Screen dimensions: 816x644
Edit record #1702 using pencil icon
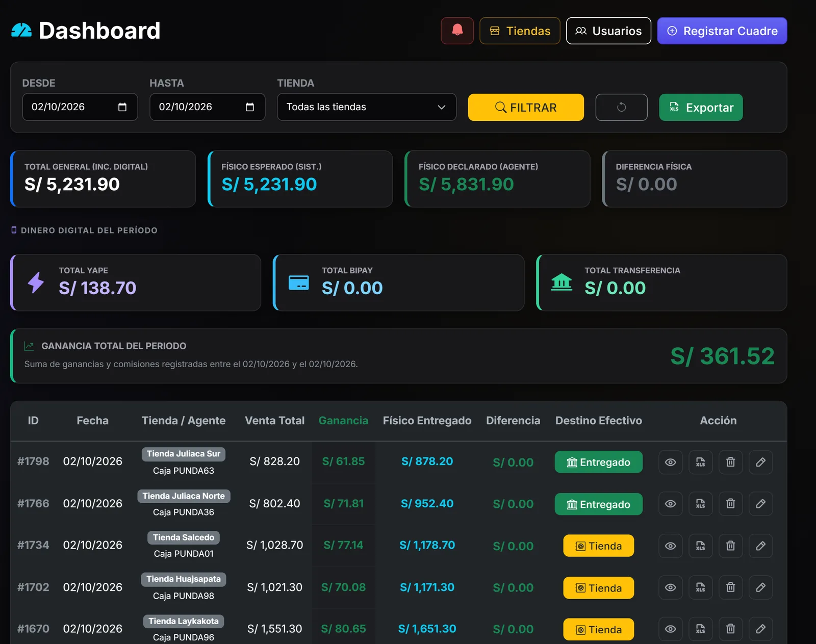(760, 587)
